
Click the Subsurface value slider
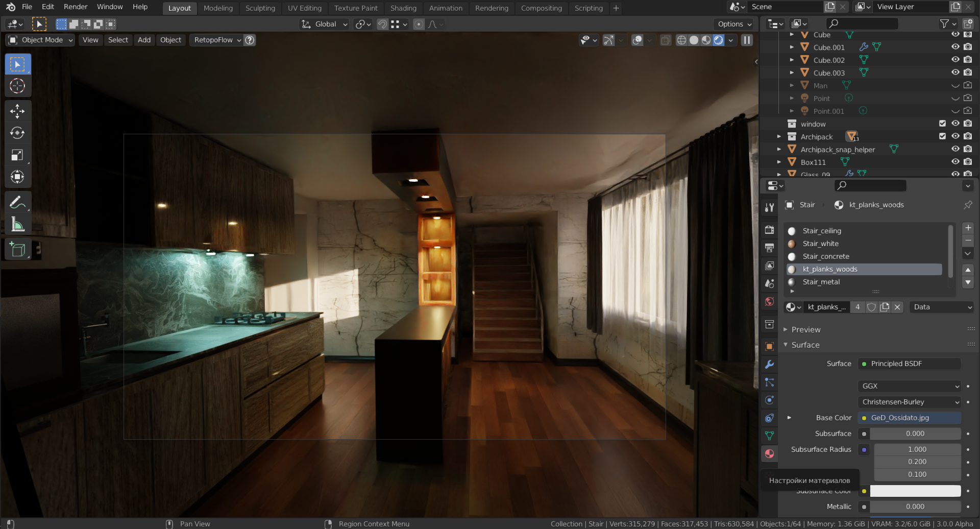[915, 434]
